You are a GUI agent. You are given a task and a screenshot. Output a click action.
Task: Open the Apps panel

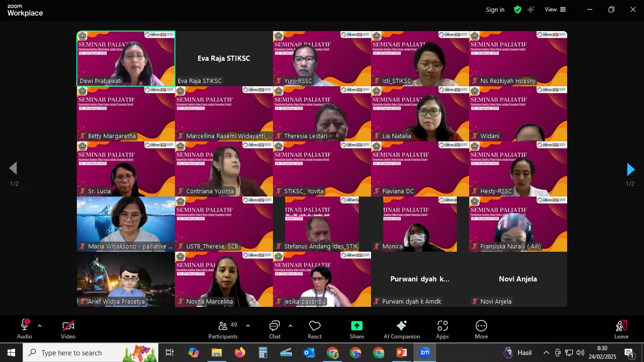click(x=442, y=329)
